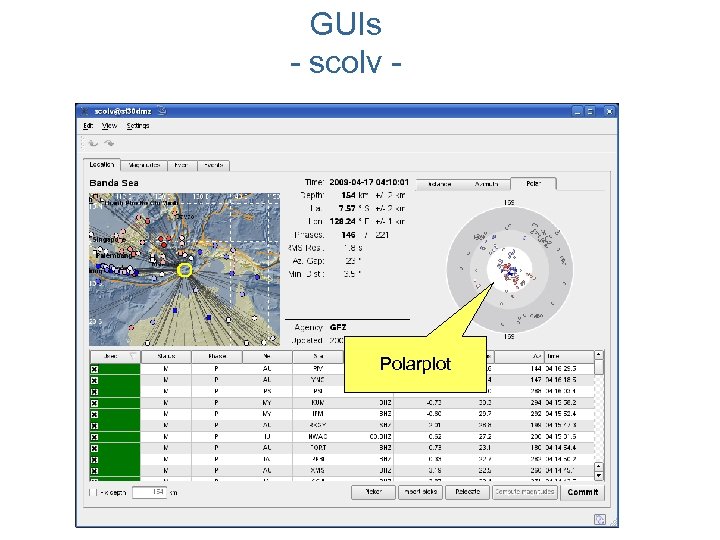The width and height of the screenshot is (720, 540).
Task: Click the Compute magnitudes button
Action: pos(525,492)
